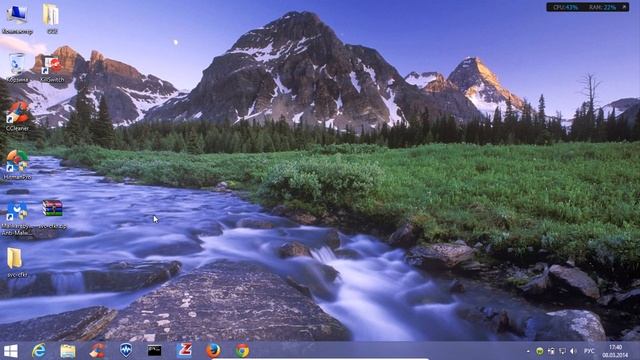The width and height of the screenshot is (640, 360).
Task: Open the command prompt taskbar icon
Action: [154, 351]
